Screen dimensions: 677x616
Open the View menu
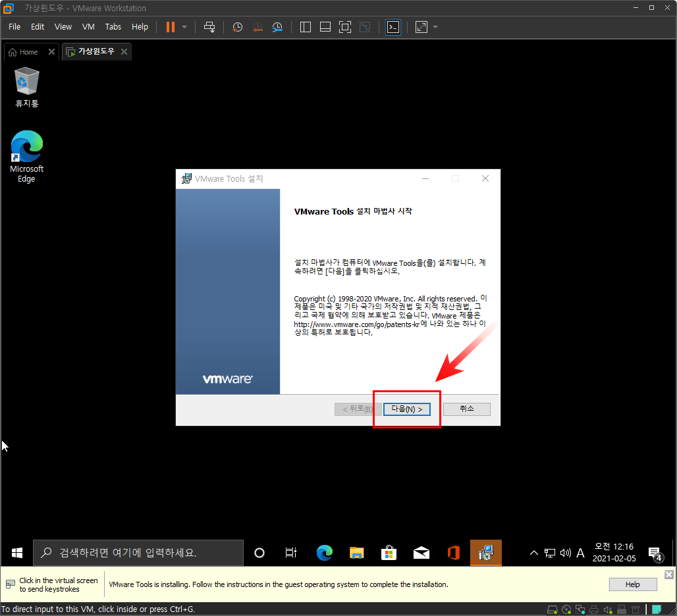pyautogui.click(x=63, y=27)
